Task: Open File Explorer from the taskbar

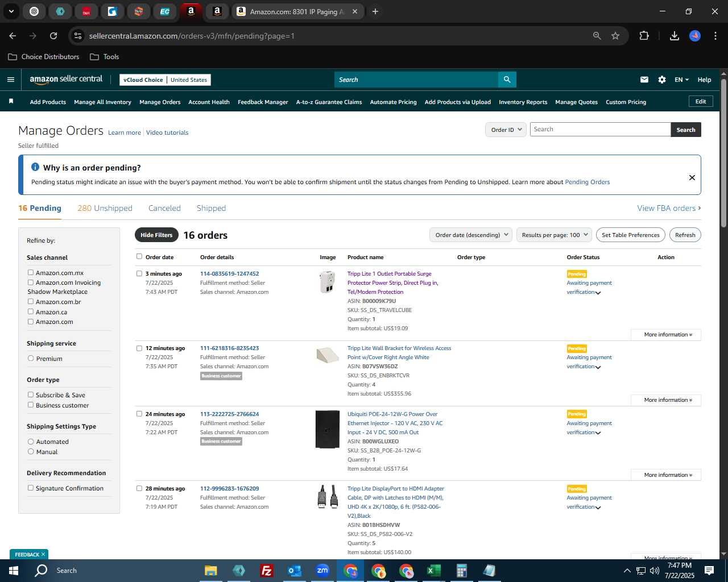Action: pos(211,571)
